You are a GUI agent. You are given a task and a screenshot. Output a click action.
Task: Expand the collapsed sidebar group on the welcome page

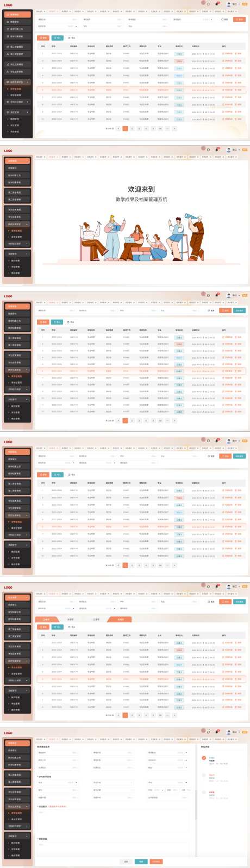(17, 244)
